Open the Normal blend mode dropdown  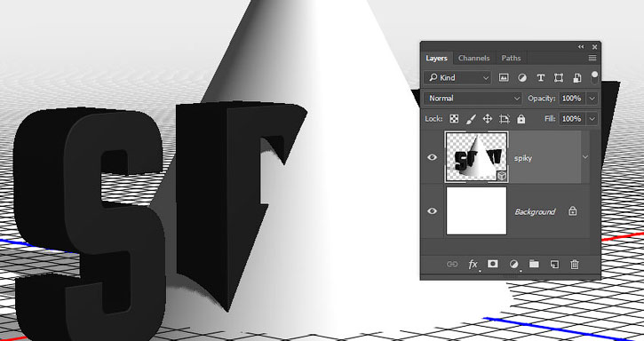473,99
